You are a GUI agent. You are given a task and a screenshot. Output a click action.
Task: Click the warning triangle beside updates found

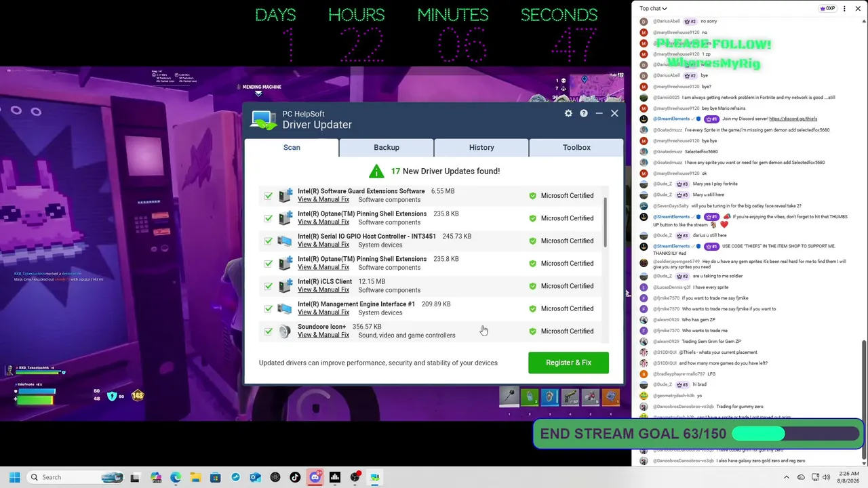[x=376, y=171]
